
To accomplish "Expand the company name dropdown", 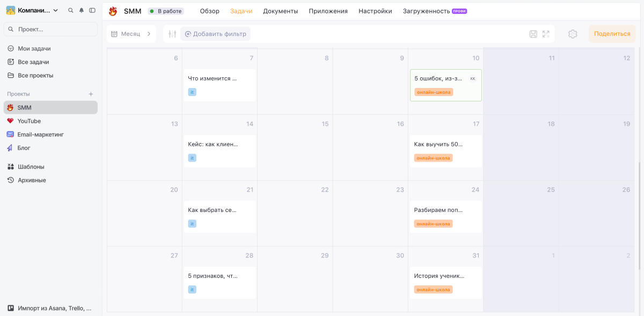I will [32, 10].
